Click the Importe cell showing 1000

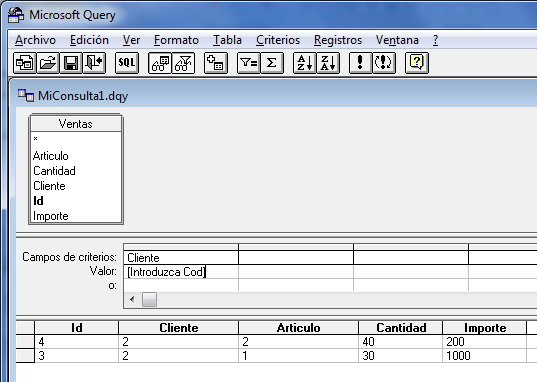pos(485,356)
